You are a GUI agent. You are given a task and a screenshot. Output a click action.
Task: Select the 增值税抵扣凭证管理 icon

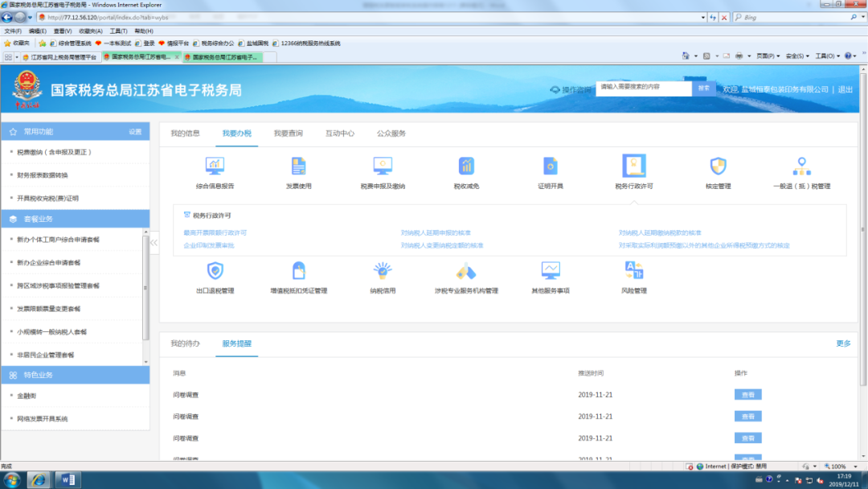pos(298,271)
